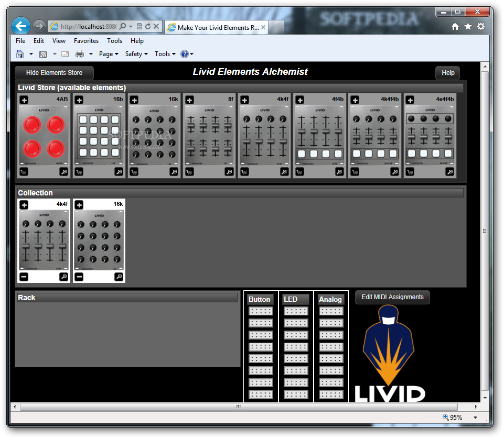The image size is (504, 438).
Task: Click the 4AB red buttons module thumbnail
Action: 44,136
